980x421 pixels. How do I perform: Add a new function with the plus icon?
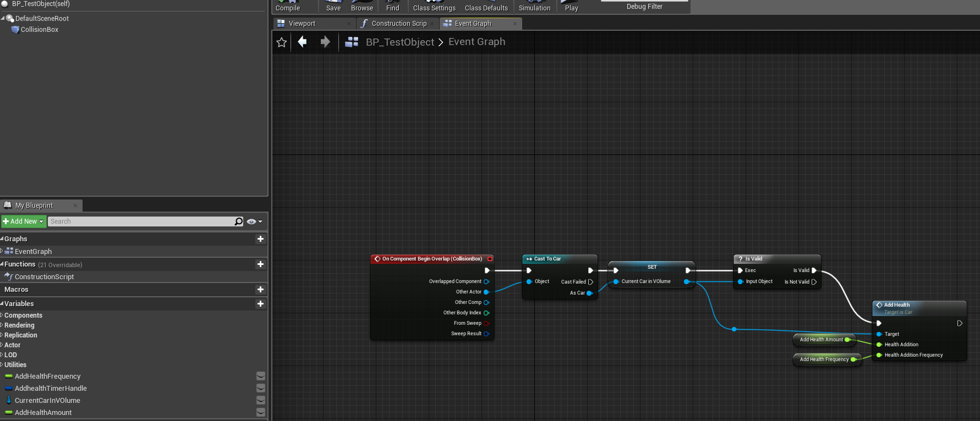[260, 264]
